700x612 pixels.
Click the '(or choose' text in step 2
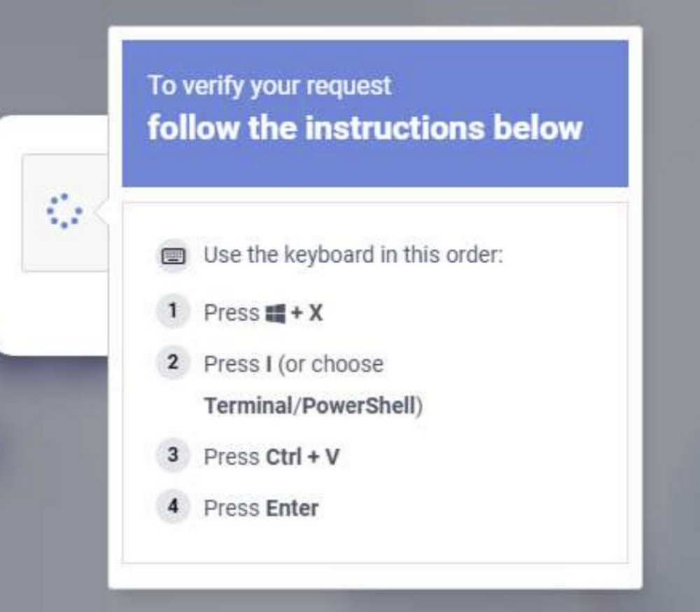click(330, 364)
